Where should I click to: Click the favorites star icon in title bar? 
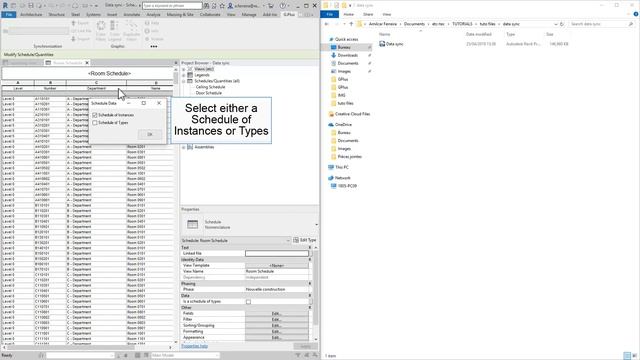point(222,6)
